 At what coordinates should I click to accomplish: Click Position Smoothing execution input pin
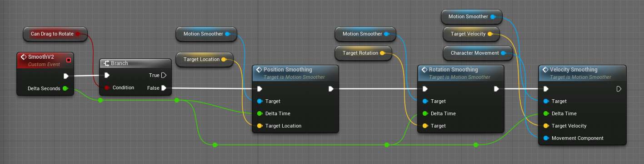click(260, 89)
